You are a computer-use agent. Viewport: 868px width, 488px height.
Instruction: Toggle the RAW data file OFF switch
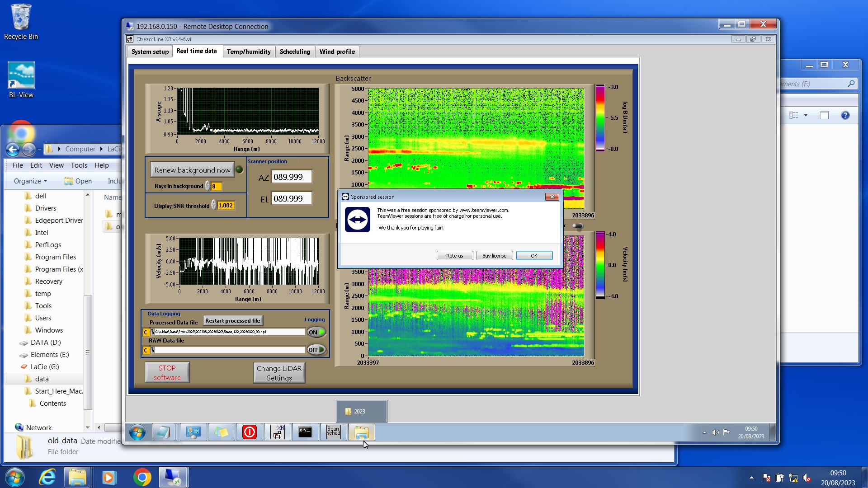[x=316, y=350]
